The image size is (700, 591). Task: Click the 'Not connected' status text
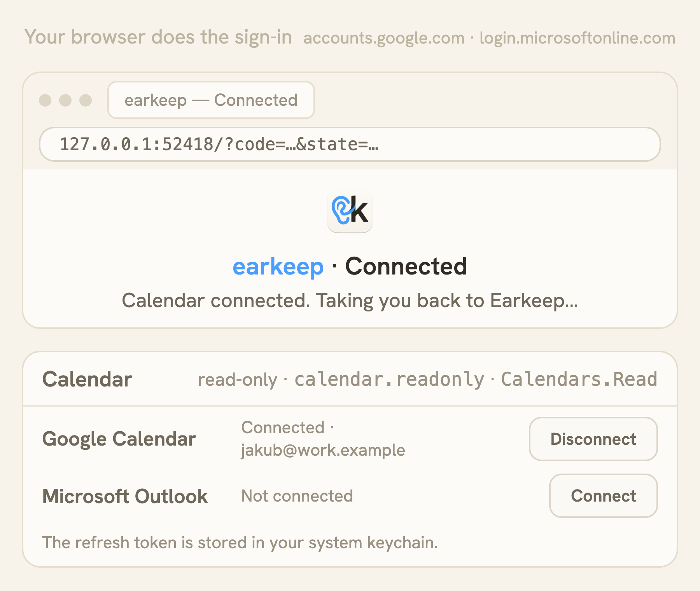(x=297, y=496)
